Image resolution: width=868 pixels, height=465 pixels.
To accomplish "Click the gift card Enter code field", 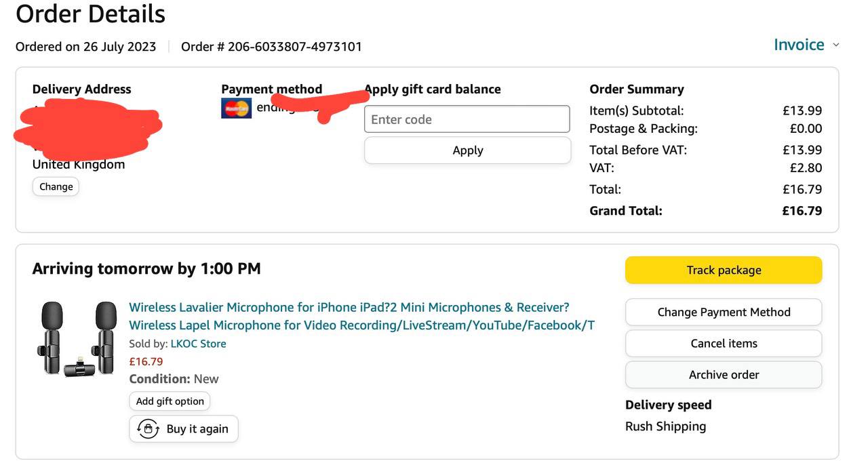I will coord(467,119).
